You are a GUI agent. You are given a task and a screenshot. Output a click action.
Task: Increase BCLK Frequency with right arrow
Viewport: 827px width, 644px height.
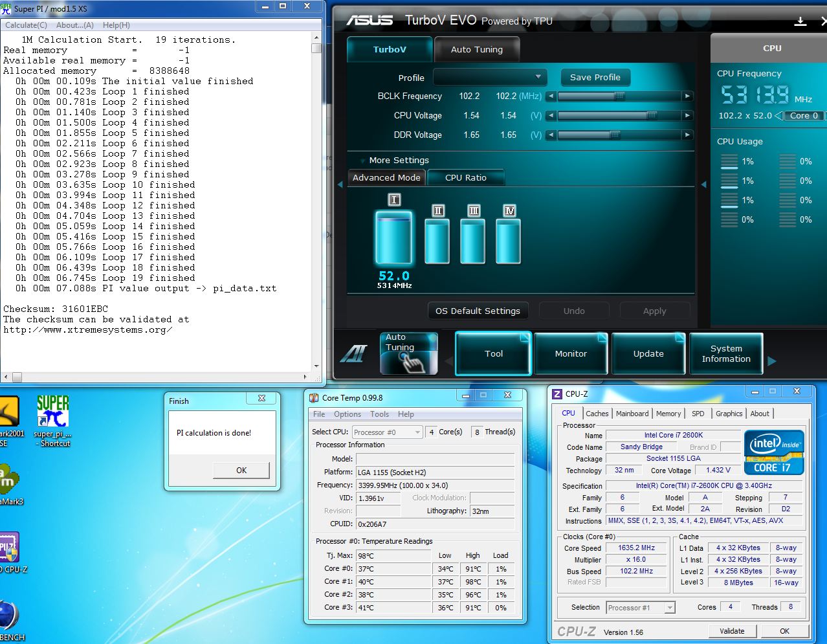[687, 96]
